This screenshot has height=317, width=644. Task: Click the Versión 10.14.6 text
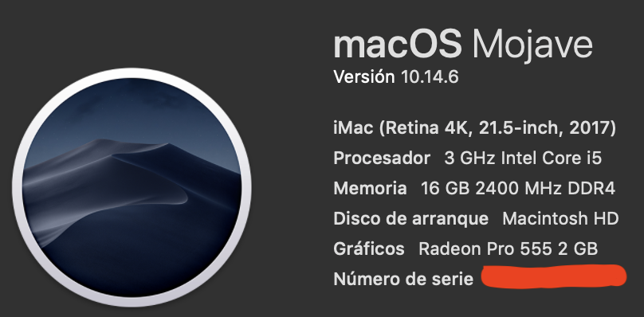click(396, 76)
